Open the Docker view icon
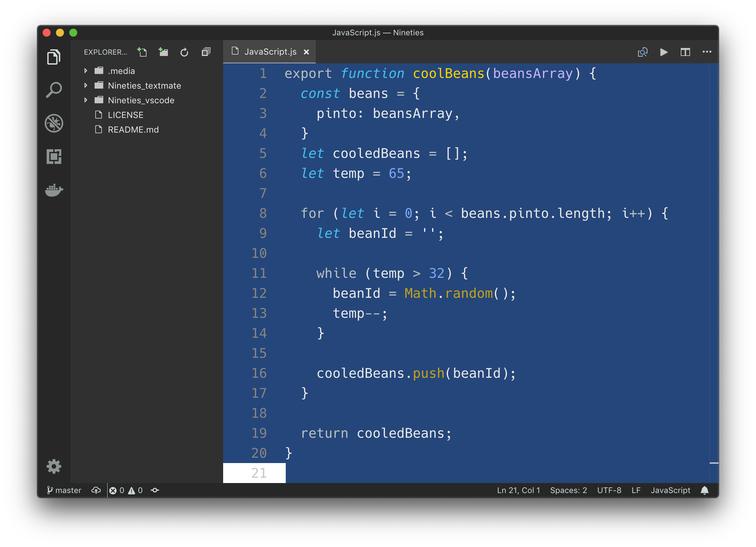Viewport: 756px width, 547px height. (x=54, y=190)
